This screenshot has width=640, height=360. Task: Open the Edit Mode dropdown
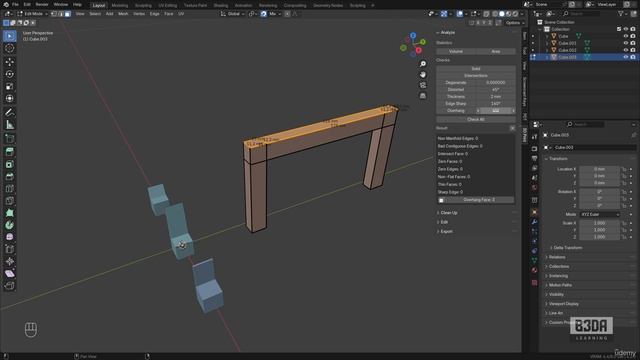(33, 14)
